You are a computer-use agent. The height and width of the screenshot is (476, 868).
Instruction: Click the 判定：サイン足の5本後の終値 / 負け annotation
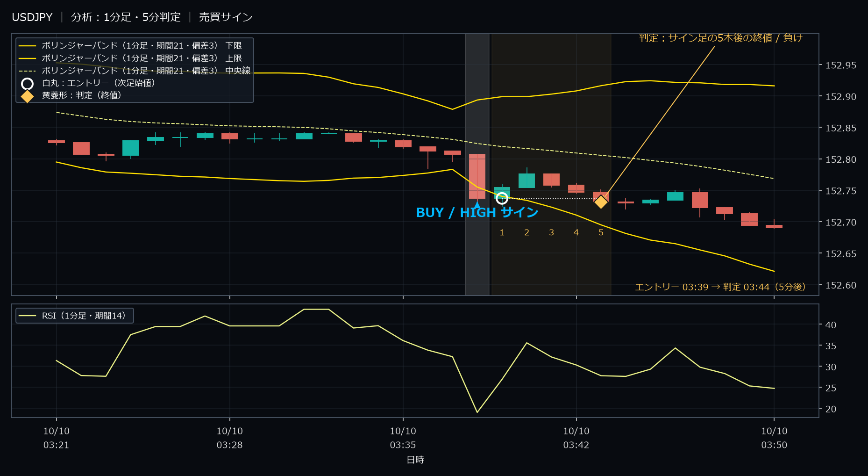click(720, 38)
